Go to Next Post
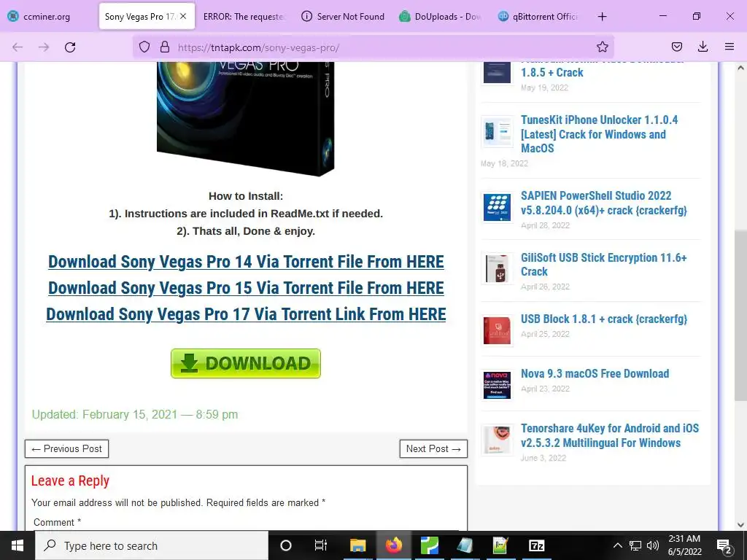This screenshot has width=747, height=560. click(433, 448)
